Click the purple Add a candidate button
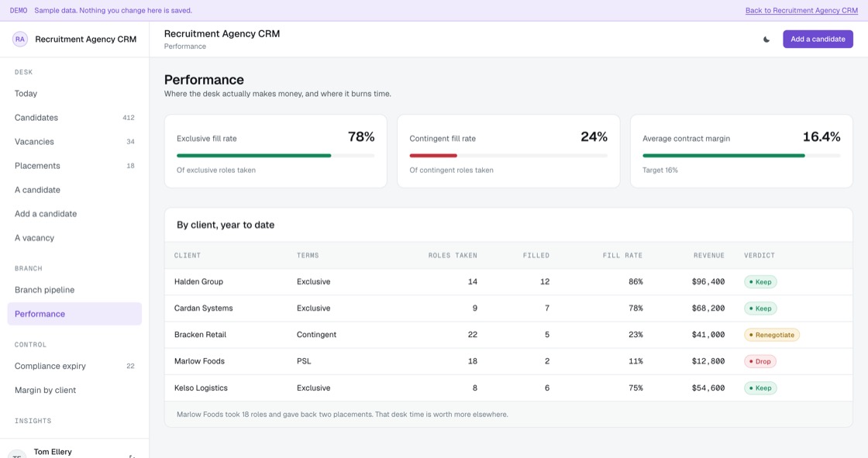Screen dimensions: 868x458 tap(818, 40)
